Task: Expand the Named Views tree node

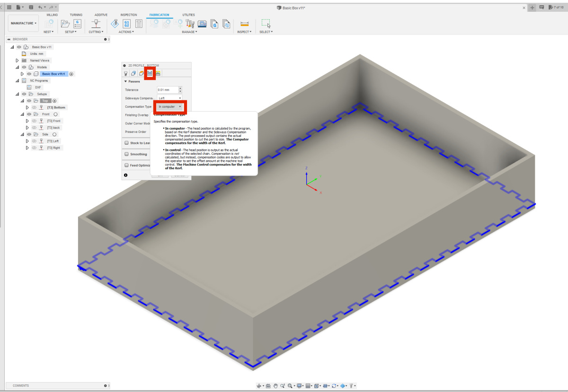Action: [x=18, y=61]
